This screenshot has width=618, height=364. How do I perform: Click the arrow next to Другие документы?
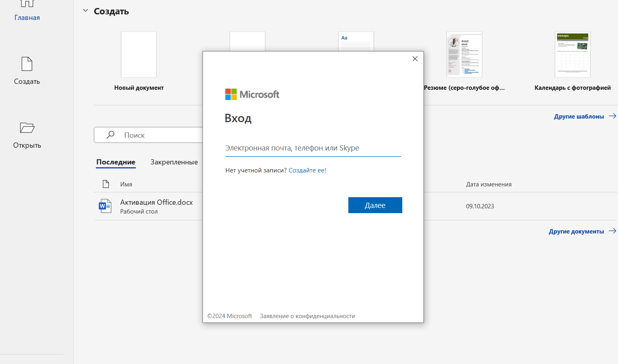tap(612, 231)
